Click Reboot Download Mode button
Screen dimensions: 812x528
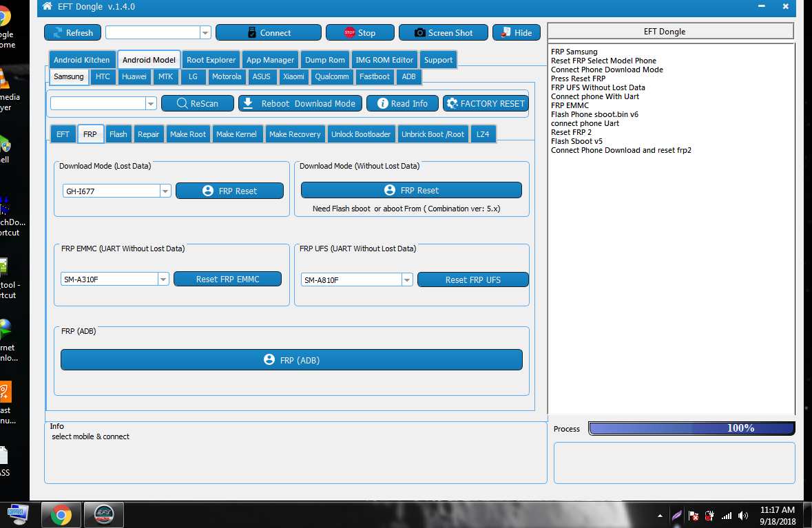click(x=300, y=103)
